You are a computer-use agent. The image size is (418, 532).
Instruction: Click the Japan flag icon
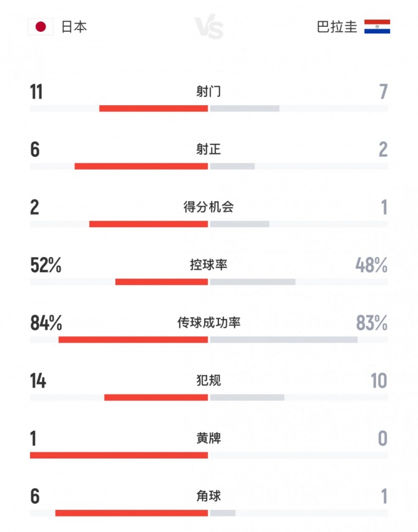point(40,27)
